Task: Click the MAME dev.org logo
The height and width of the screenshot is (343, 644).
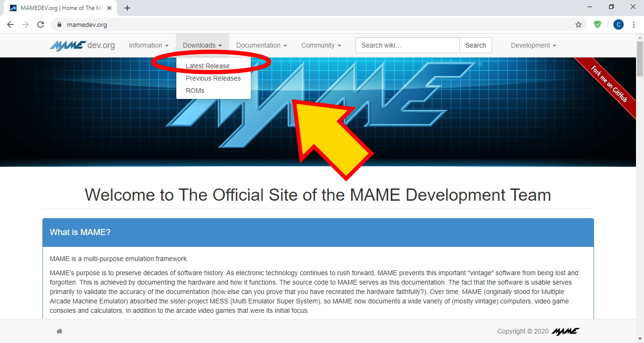Action: pos(83,45)
